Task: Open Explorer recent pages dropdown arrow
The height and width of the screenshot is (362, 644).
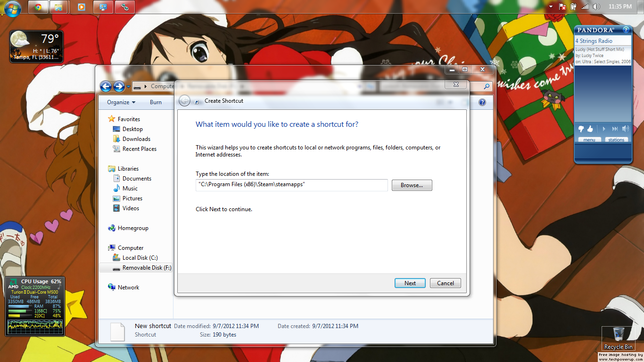Action: click(x=128, y=87)
